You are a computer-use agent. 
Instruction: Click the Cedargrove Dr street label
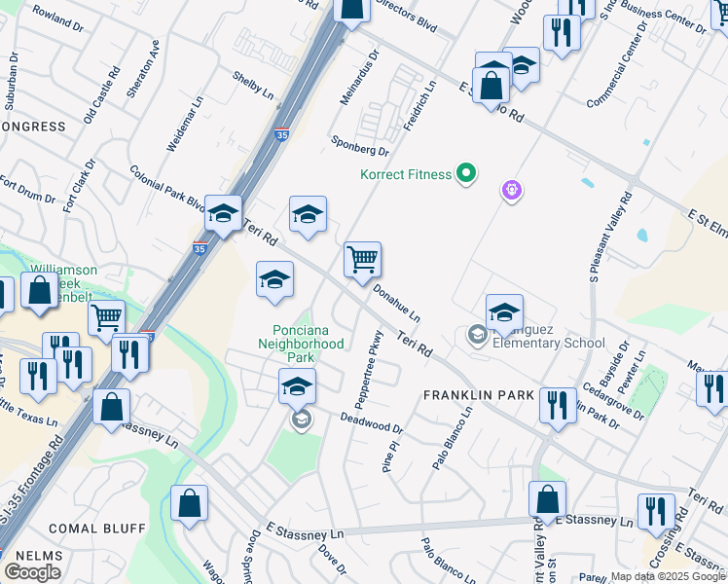point(613,402)
